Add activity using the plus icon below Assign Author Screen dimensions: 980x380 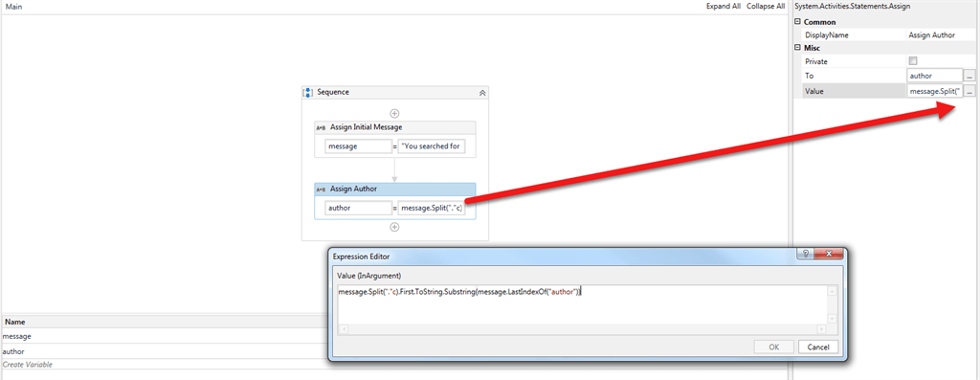pyautogui.click(x=394, y=227)
